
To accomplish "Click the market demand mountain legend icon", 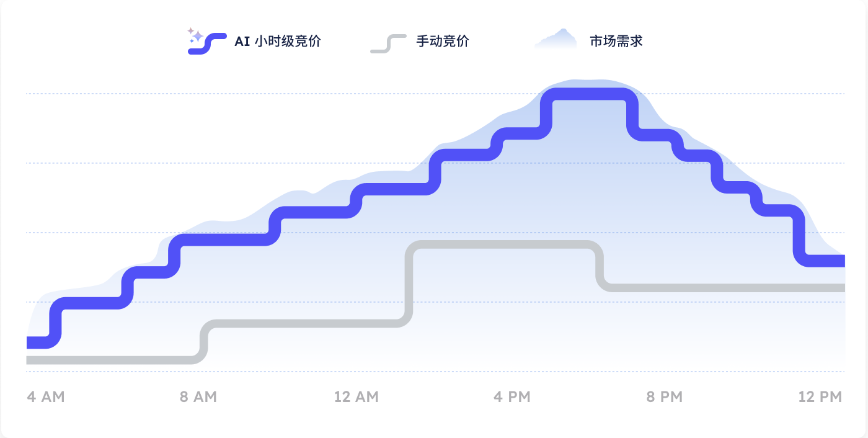I will coord(556,40).
